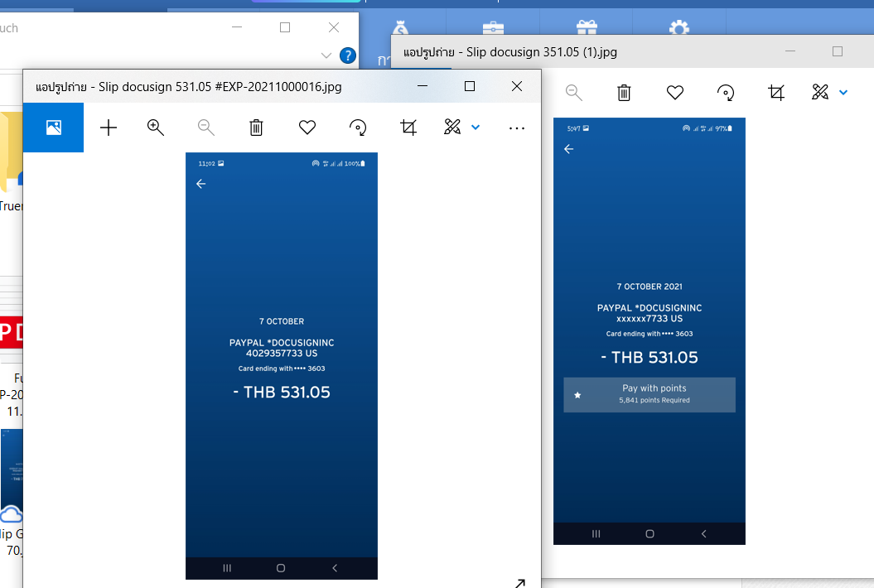Click the front slip photo showing THB 531.05
This screenshot has width=874, height=588.
point(282,365)
